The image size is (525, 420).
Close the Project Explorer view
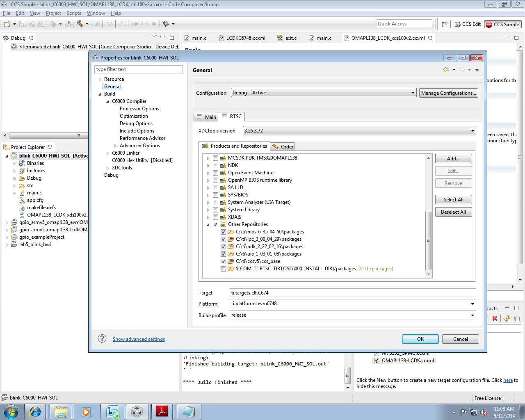coord(50,147)
